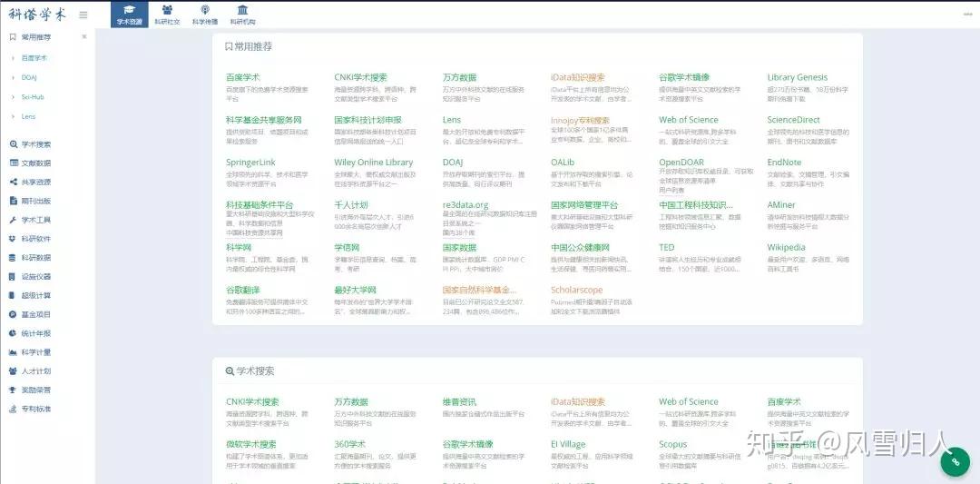This screenshot has width=980, height=484.
Task: Open Wiley Online Library link
Action: pos(374,163)
